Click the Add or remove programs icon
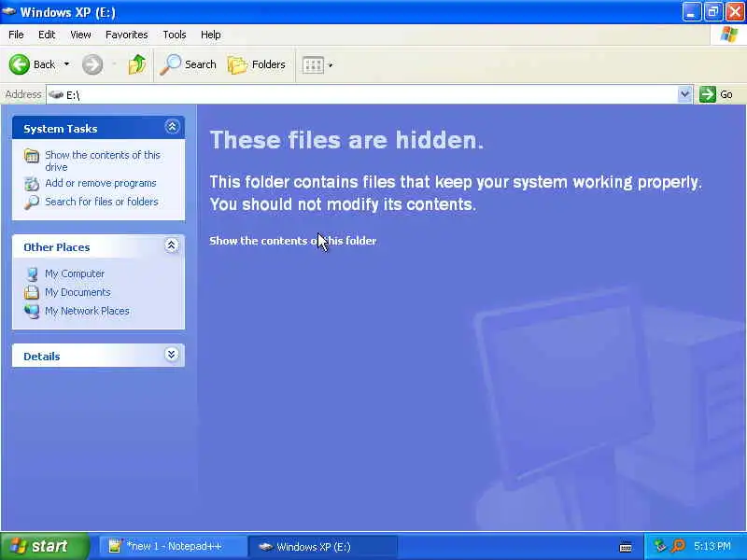The image size is (747, 560). click(x=32, y=183)
